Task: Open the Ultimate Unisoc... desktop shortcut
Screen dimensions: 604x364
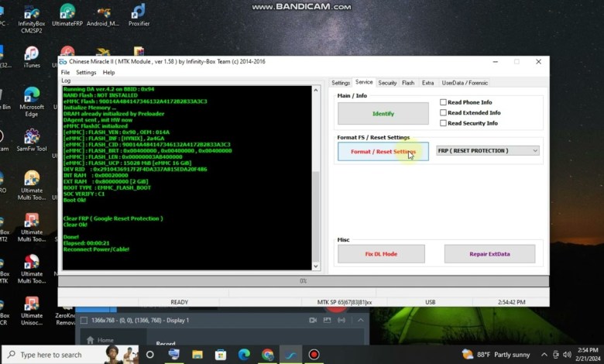Action: tap(32, 311)
